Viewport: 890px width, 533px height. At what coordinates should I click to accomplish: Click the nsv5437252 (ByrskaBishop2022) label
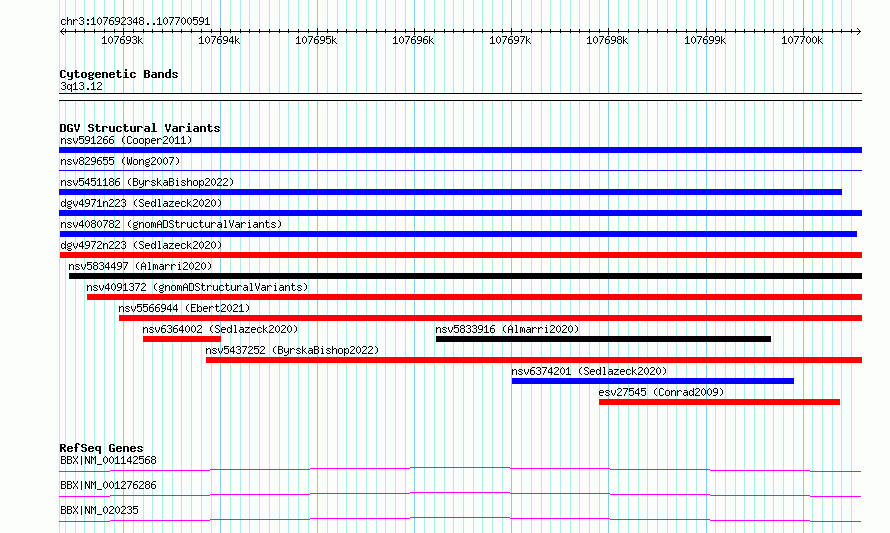292,350
